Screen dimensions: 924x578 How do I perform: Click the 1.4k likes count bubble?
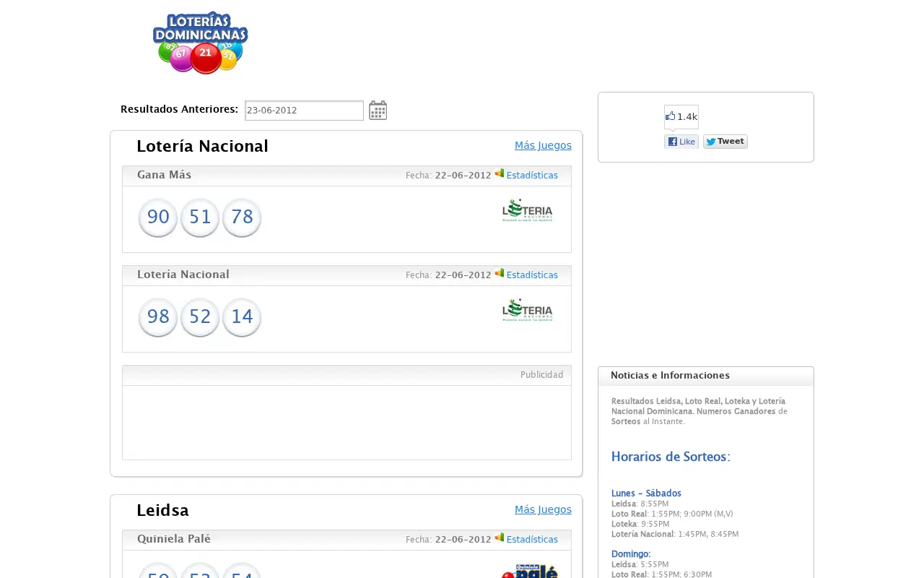(681, 117)
